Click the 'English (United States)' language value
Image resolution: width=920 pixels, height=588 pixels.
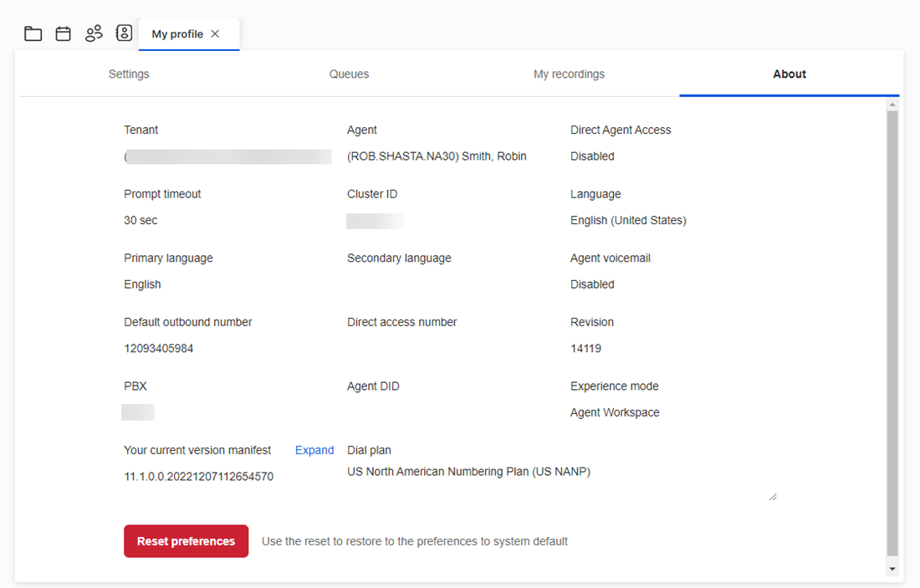coord(628,220)
